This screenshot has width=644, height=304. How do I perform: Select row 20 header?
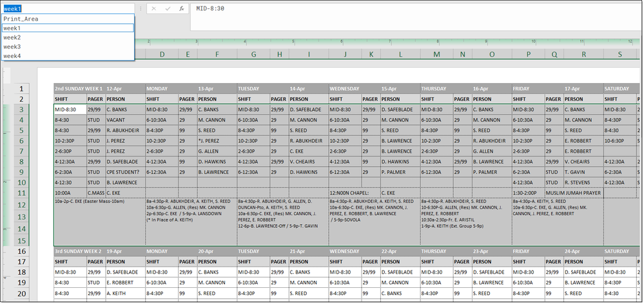pyautogui.click(x=22, y=293)
